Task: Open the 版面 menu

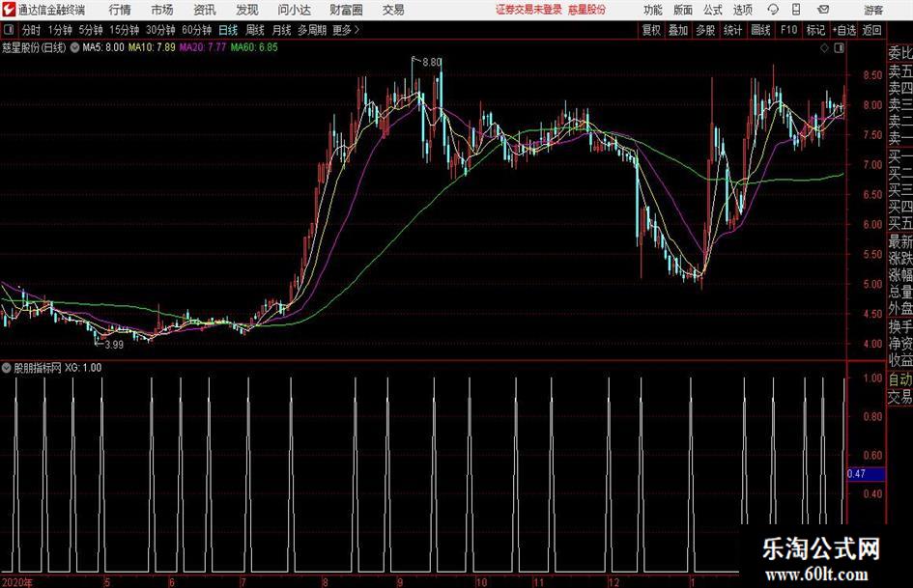Action: (682, 10)
